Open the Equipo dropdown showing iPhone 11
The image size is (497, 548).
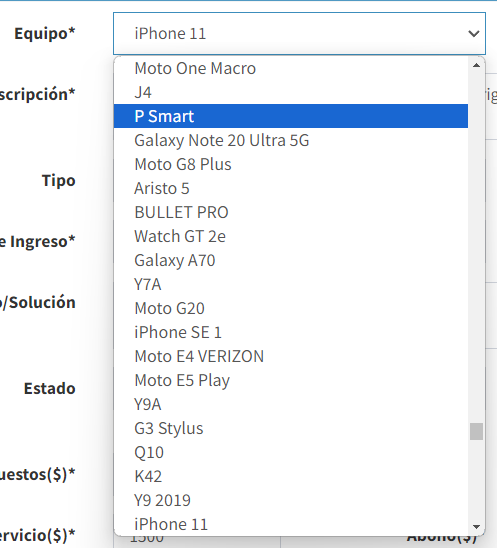[299, 34]
